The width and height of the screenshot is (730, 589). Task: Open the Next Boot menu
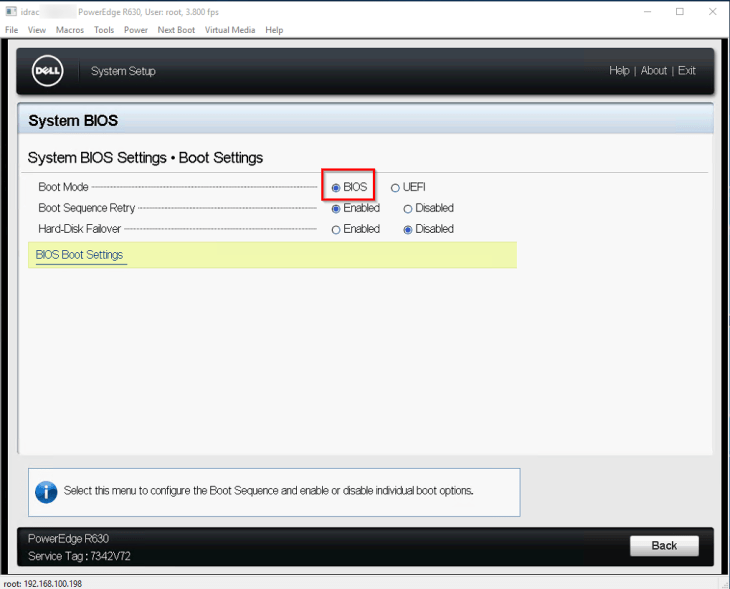point(176,30)
